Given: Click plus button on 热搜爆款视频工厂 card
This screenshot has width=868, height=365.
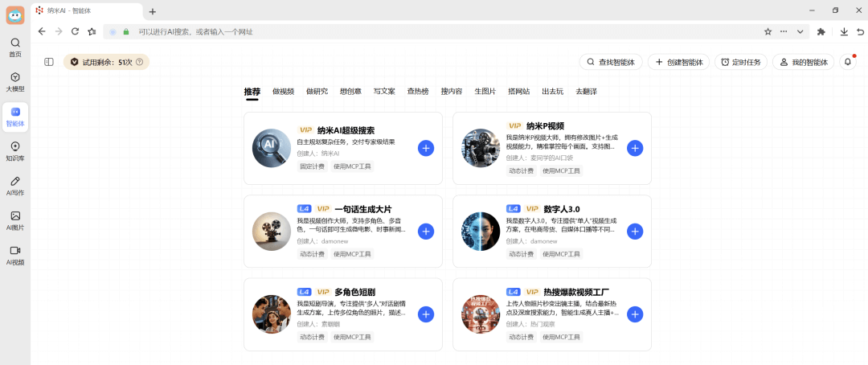Looking at the screenshot, I should coord(635,314).
